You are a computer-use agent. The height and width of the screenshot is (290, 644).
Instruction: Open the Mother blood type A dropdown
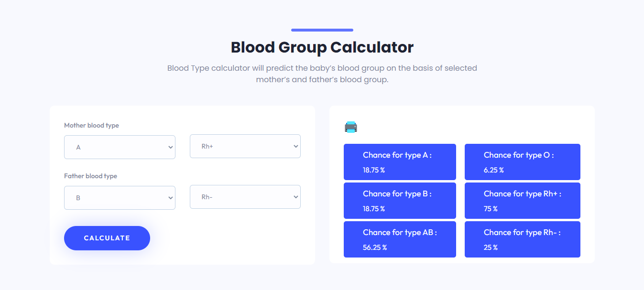[120, 147]
